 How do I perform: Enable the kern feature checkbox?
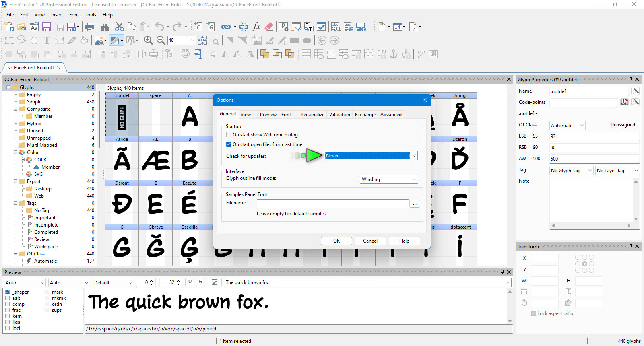(x=8, y=316)
